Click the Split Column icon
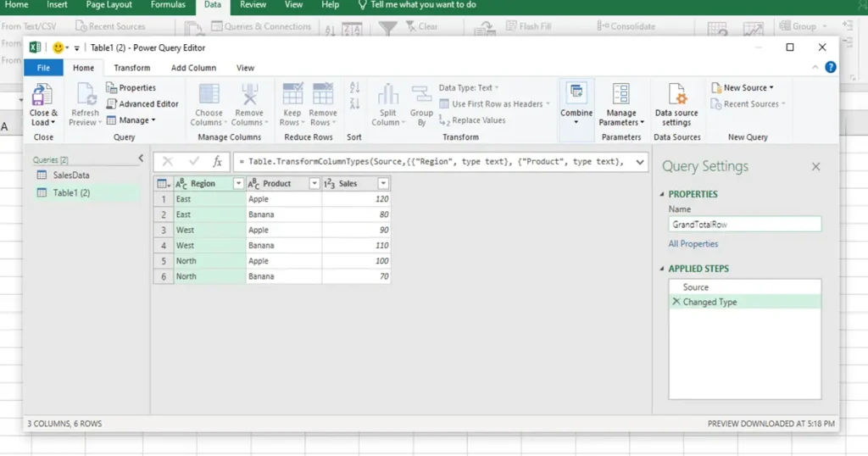This screenshot has height=456, width=868. 387,94
